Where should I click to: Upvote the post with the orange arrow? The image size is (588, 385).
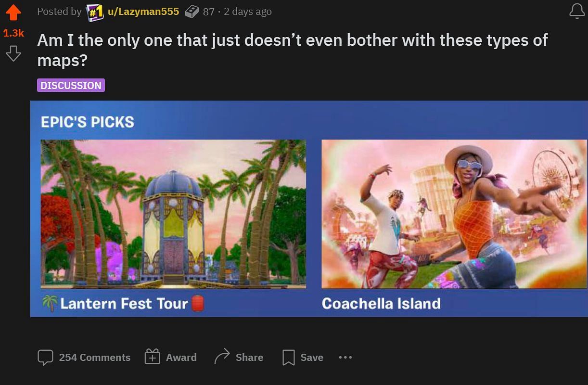coord(13,13)
